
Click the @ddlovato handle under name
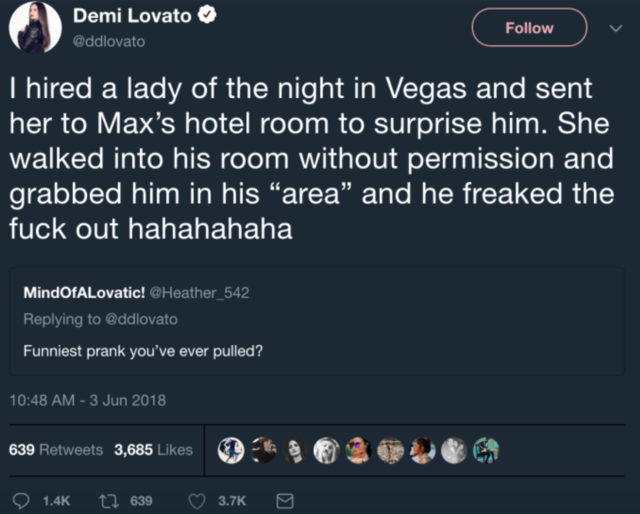click(x=109, y=41)
